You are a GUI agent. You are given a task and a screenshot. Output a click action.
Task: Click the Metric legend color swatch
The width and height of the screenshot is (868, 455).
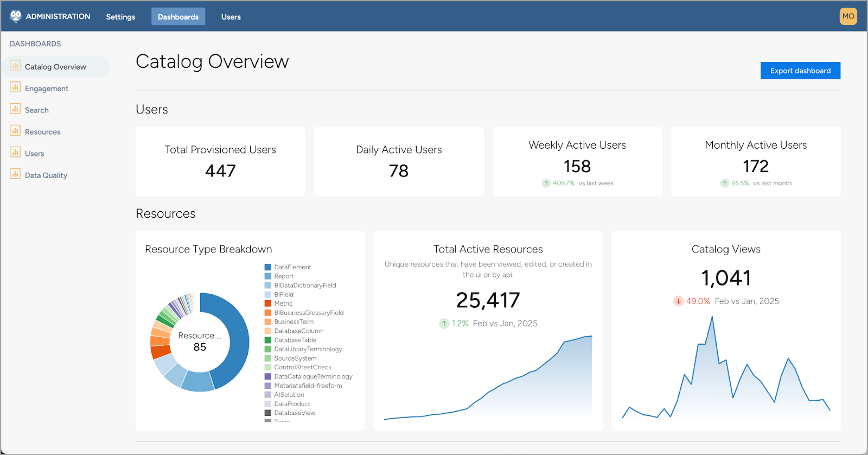pyautogui.click(x=267, y=304)
